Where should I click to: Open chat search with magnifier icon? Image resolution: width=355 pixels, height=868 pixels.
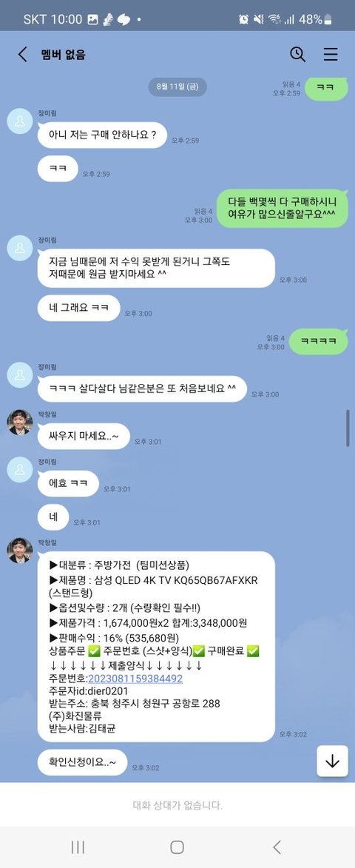point(297,54)
